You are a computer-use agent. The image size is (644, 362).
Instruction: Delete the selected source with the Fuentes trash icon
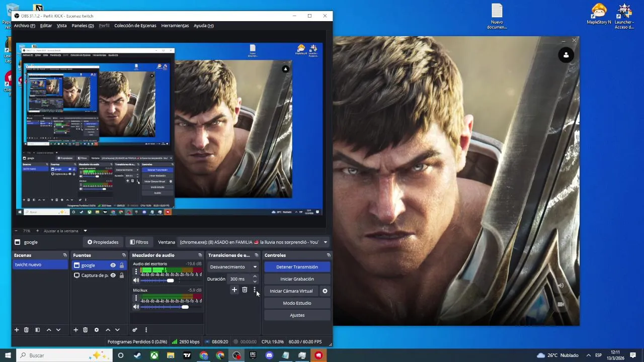(85, 330)
